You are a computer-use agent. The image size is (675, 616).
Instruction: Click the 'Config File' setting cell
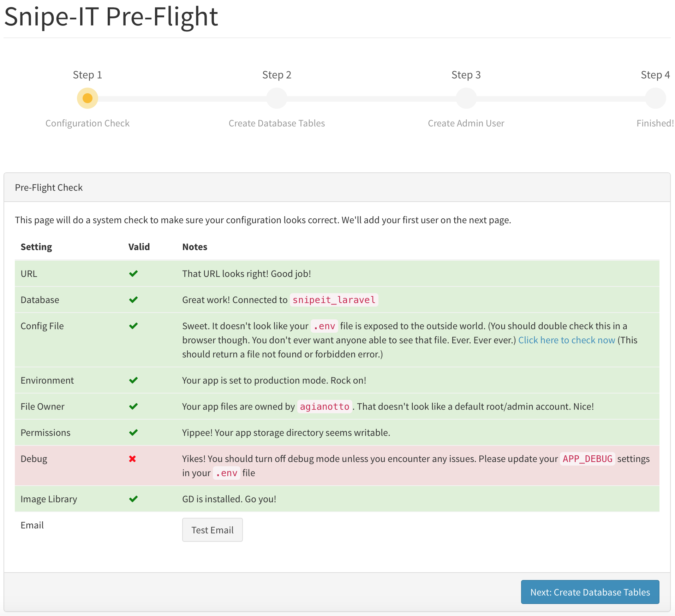click(x=42, y=326)
